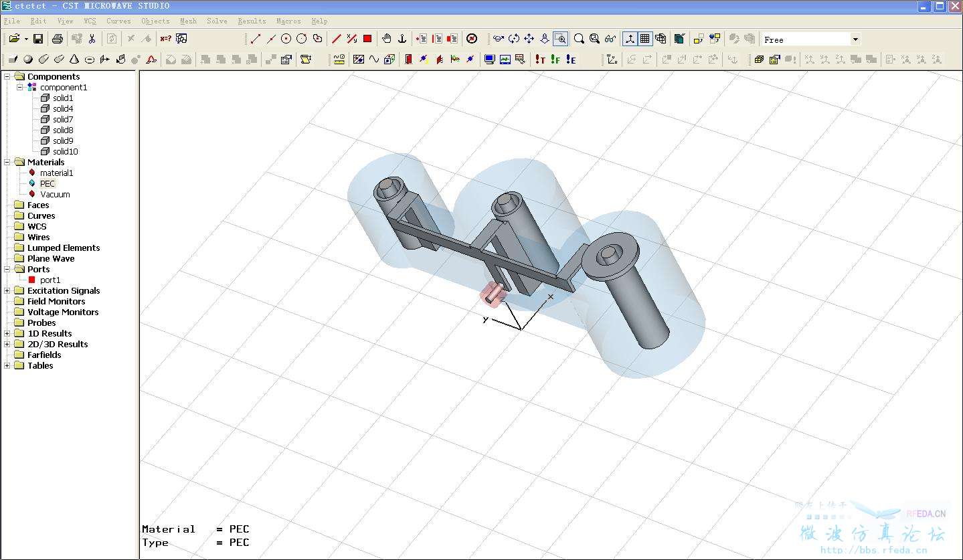Expand the 1D Results folder

[x=7, y=333]
